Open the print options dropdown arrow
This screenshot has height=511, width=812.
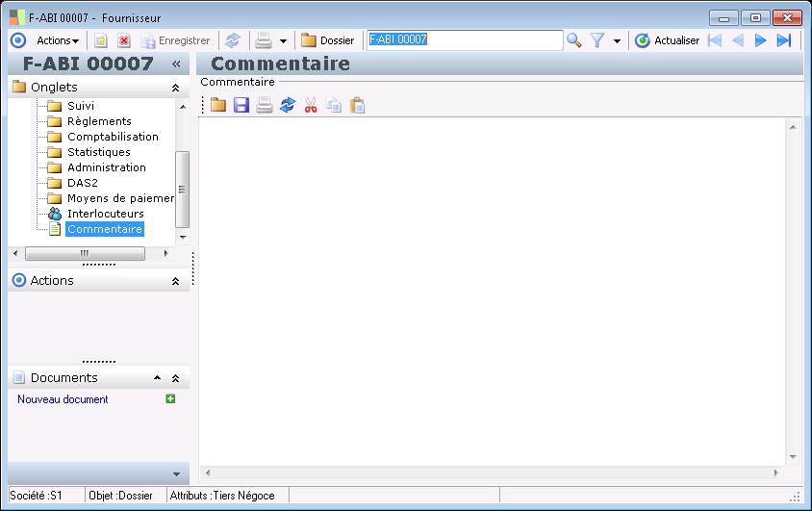pyautogui.click(x=283, y=41)
